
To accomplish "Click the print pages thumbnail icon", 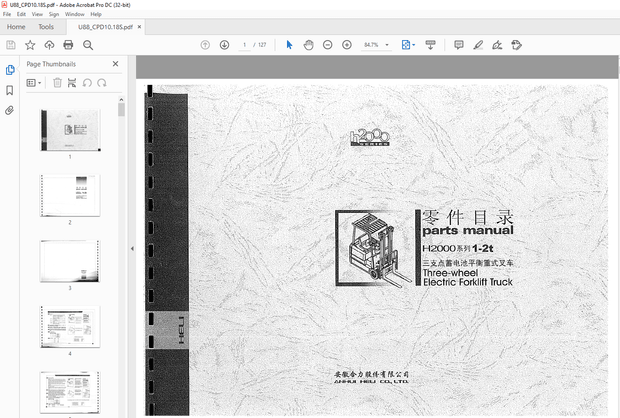I will pyautogui.click(x=72, y=83).
